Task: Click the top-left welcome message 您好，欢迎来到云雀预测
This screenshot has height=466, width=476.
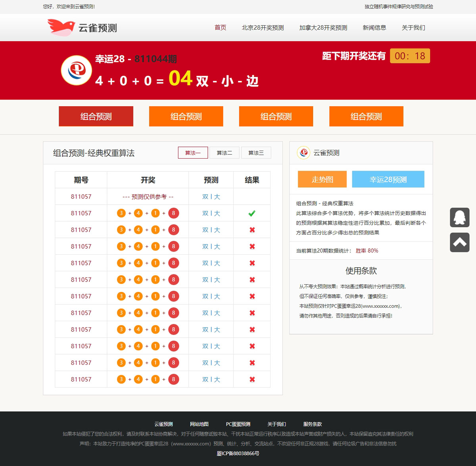Action: pos(69,7)
